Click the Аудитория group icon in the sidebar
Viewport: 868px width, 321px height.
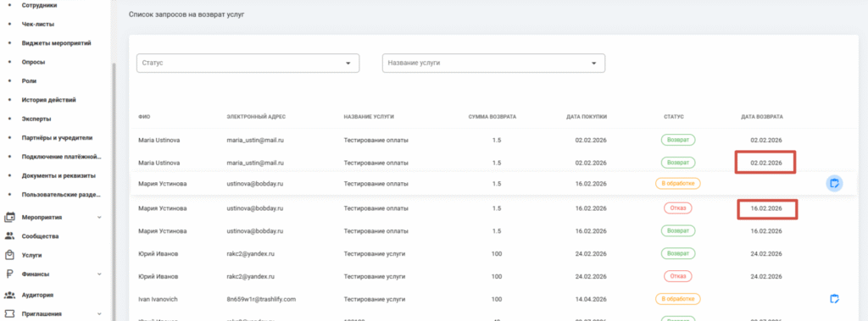pos(9,295)
